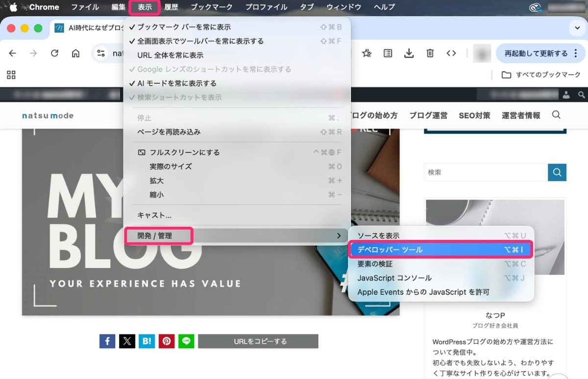588x379 pixels.
Task: Expand the 開発/管理 submenu
Action: 158,236
